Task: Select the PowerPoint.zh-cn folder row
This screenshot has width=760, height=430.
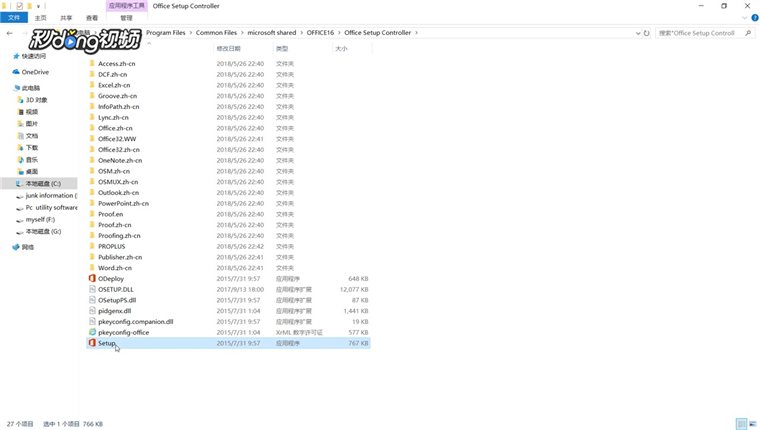Action: (x=228, y=203)
